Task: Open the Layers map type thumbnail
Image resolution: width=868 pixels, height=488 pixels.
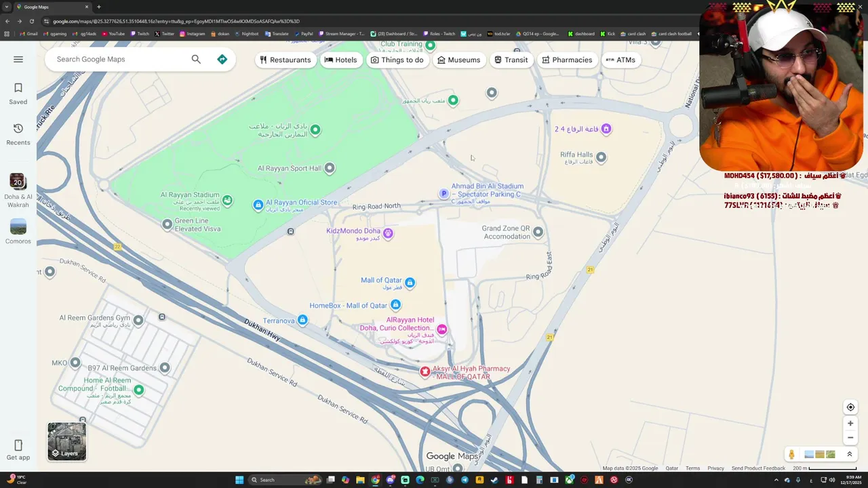Action: (x=67, y=441)
